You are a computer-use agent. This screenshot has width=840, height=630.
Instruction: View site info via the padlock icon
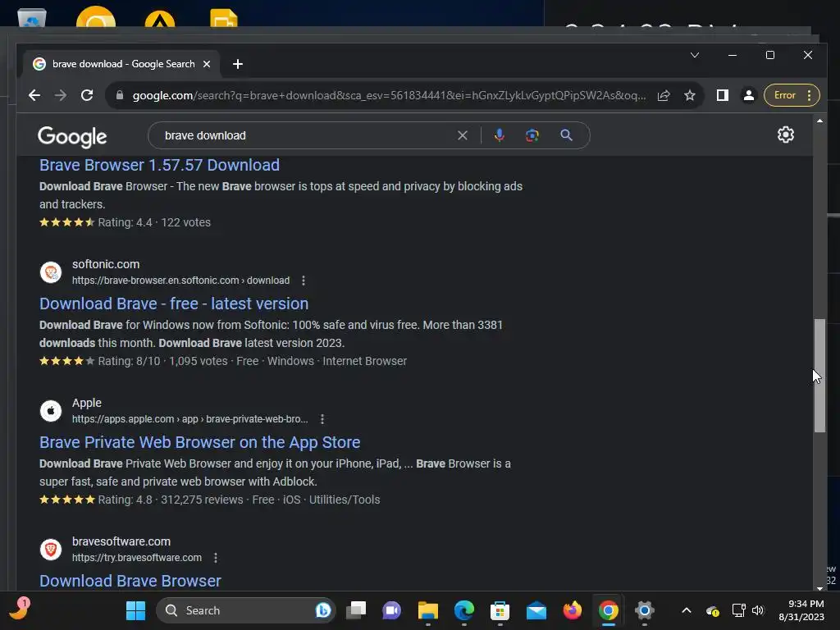click(x=120, y=95)
